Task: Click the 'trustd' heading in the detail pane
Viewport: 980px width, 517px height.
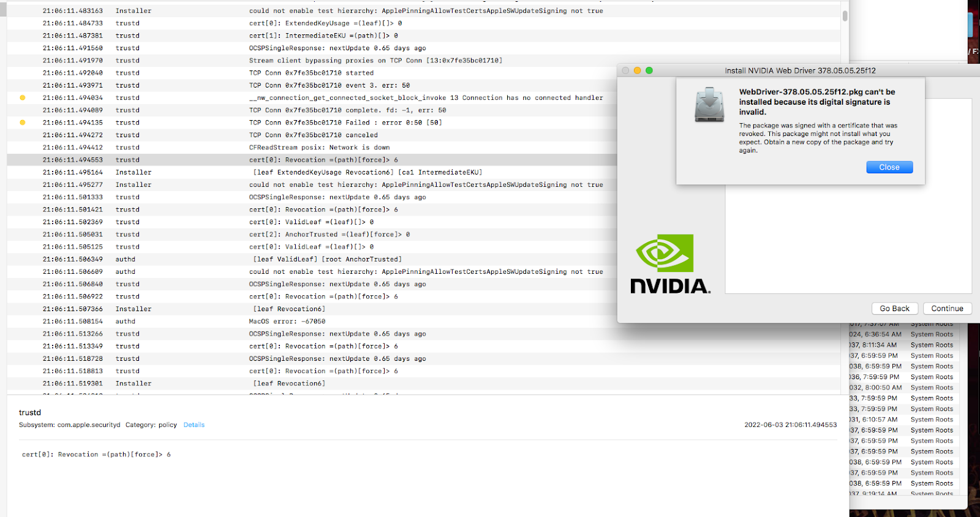Action: (x=30, y=412)
